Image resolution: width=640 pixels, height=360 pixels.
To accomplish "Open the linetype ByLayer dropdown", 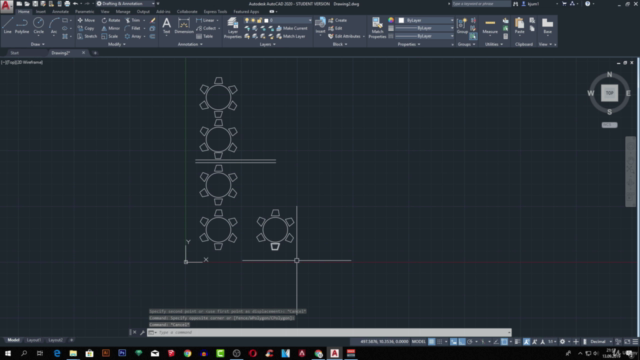I will click(x=425, y=36).
